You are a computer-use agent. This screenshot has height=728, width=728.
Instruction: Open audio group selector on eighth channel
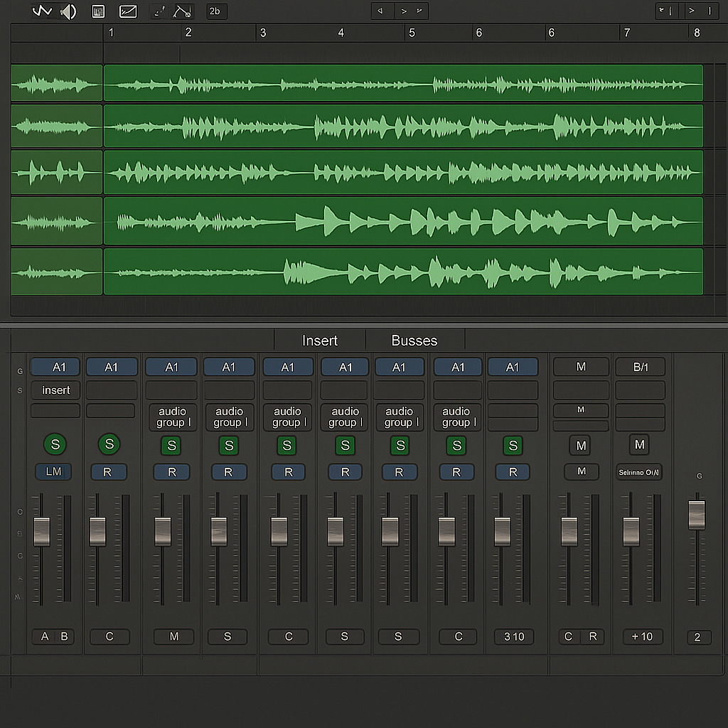coord(457,417)
